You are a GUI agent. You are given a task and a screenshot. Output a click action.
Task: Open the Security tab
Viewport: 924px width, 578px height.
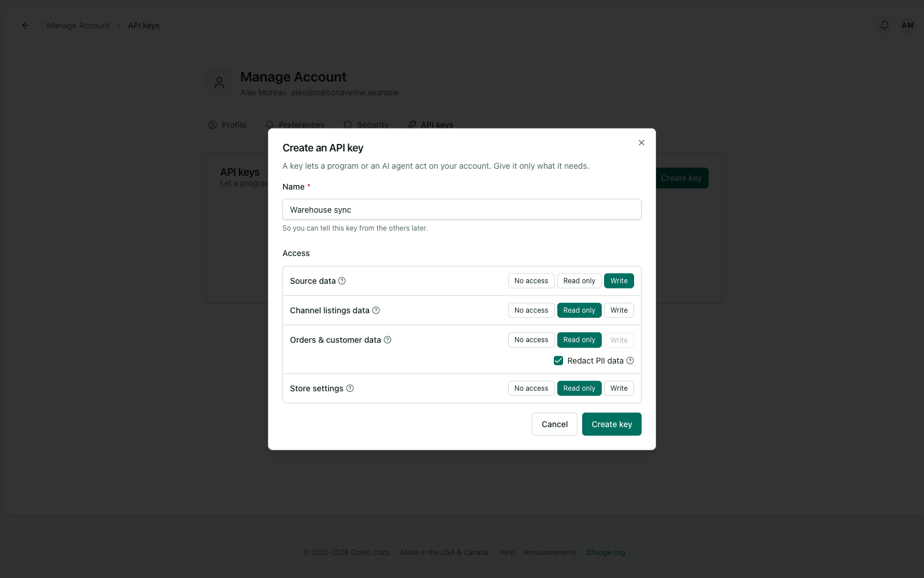pyautogui.click(x=366, y=125)
